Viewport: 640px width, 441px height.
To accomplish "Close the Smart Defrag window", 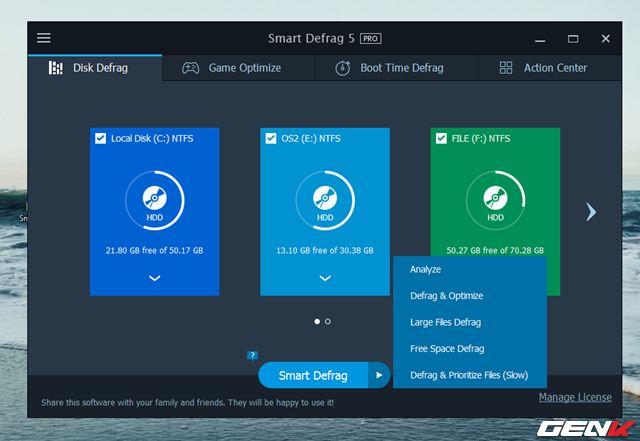I will tap(606, 38).
